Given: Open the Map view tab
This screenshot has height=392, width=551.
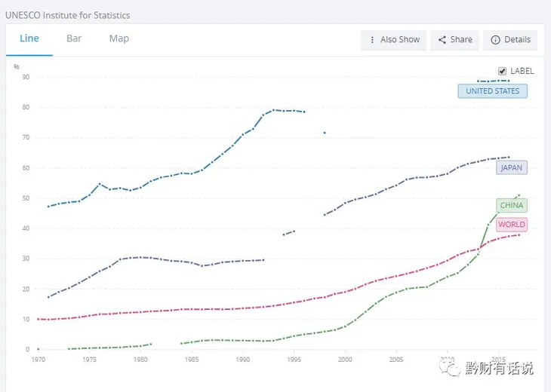Looking at the screenshot, I should pos(119,38).
